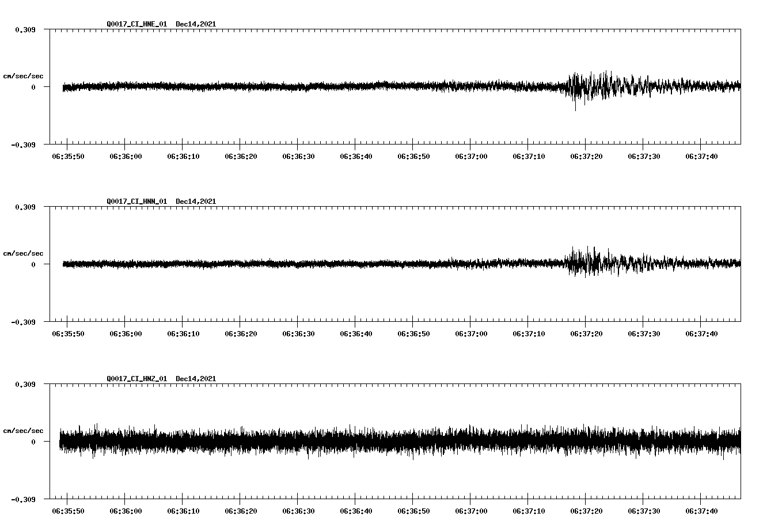Image resolution: width=782 pixels, height=532 pixels.
Task: Click the 06:37:00 time label under HNZ plot
Action: pos(471,511)
